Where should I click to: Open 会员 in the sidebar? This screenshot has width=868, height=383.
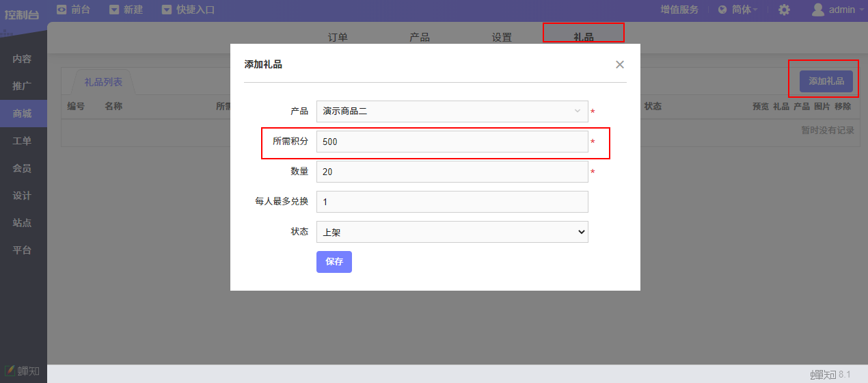pyautogui.click(x=23, y=168)
